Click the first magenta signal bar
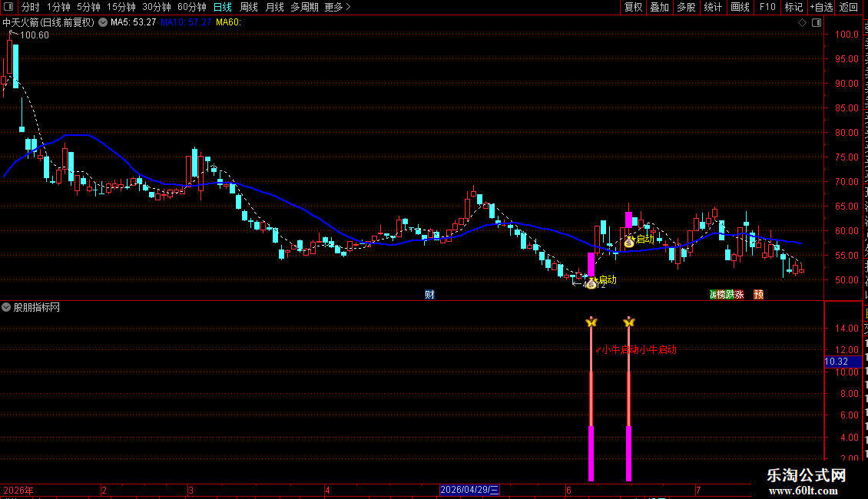Screen dimensions: 868x499 tap(591, 452)
